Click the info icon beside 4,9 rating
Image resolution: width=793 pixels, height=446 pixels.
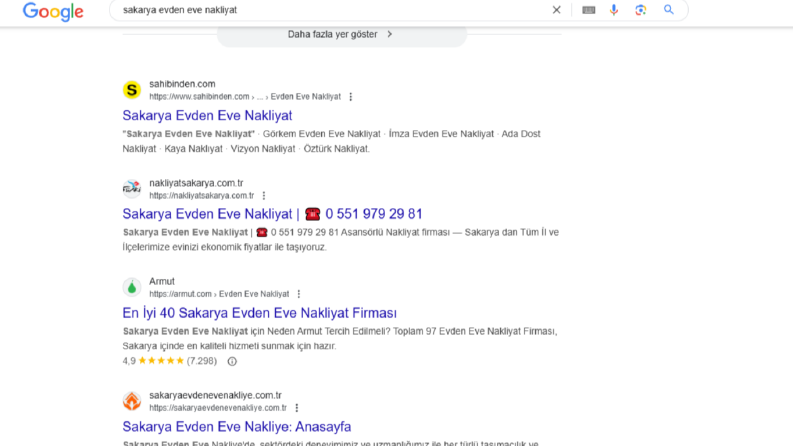[x=232, y=362]
